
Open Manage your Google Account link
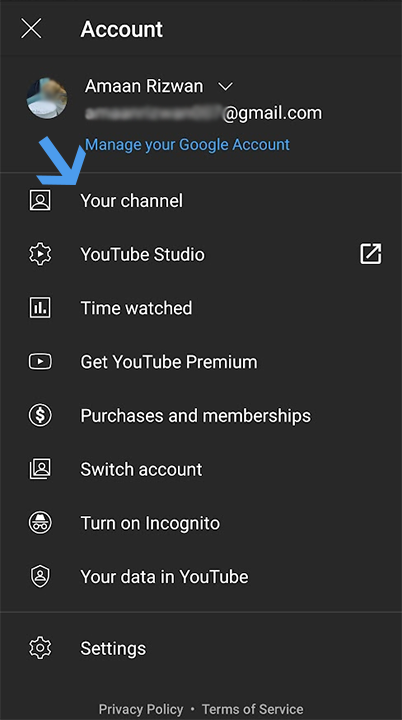(187, 145)
